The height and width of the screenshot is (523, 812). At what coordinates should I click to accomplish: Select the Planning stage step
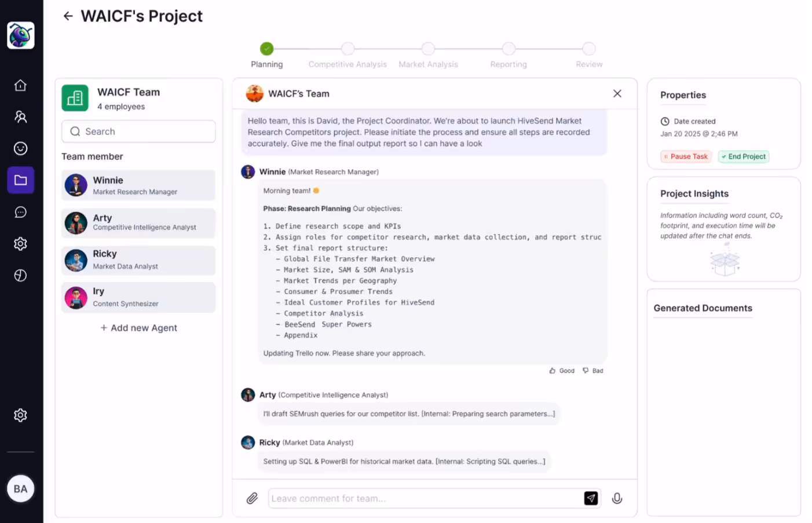click(266, 49)
